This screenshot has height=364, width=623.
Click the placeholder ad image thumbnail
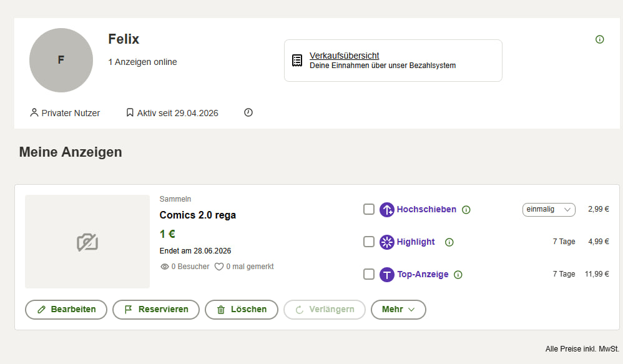pos(87,242)
